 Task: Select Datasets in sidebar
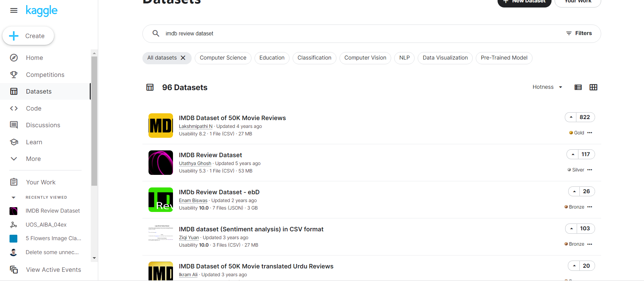tap(45, 92)
